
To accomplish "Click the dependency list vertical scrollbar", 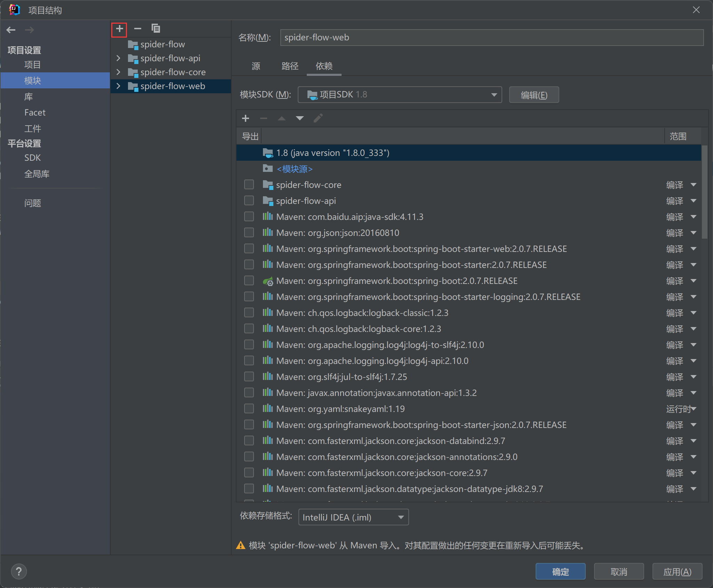I will pos(704,192).
